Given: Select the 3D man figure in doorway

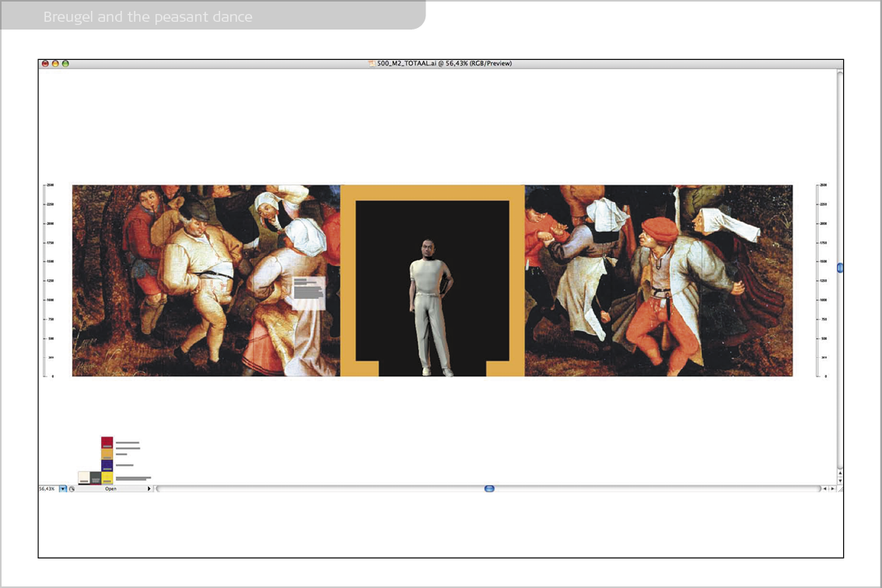Looking at the screenshot, I should [x=430, y=308].
